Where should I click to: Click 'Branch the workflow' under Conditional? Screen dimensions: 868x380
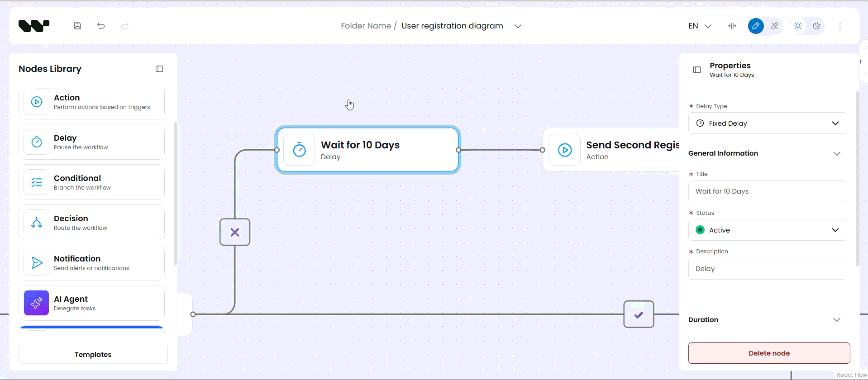tap(82, 188)
